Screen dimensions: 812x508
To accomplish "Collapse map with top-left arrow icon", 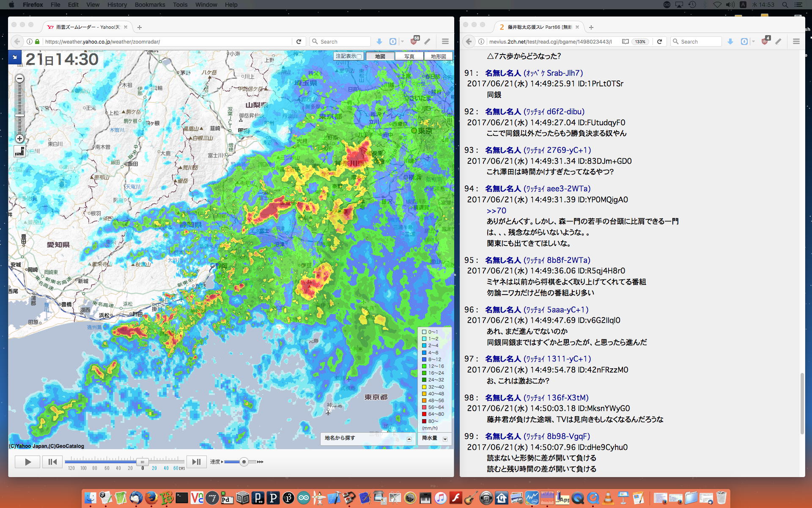I will [15, 57].
